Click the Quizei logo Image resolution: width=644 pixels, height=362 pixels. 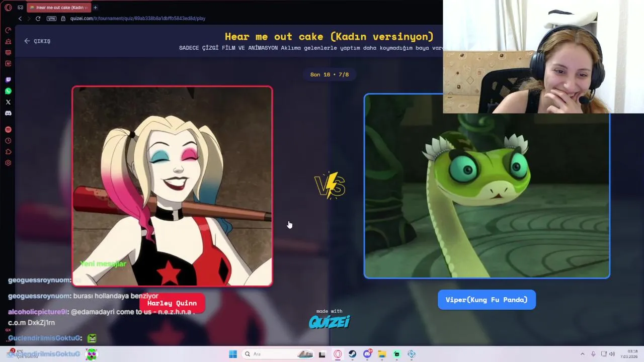[330, 322]
